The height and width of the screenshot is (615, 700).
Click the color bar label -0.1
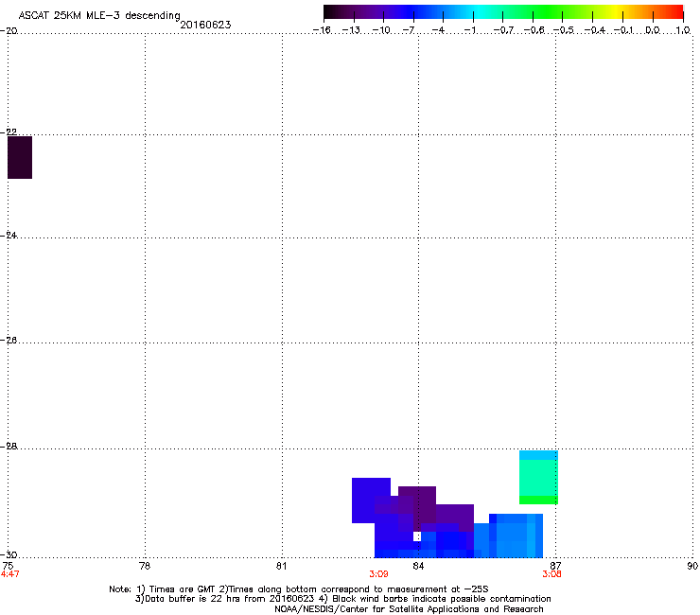623,30
